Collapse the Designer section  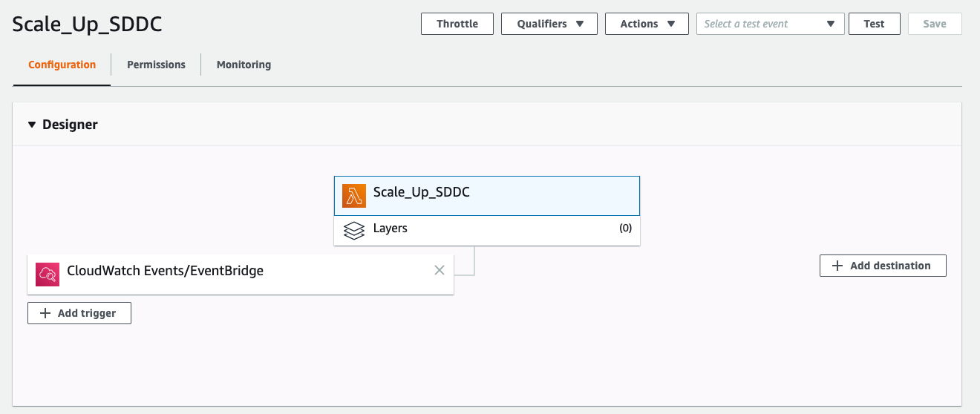point(32,125)
